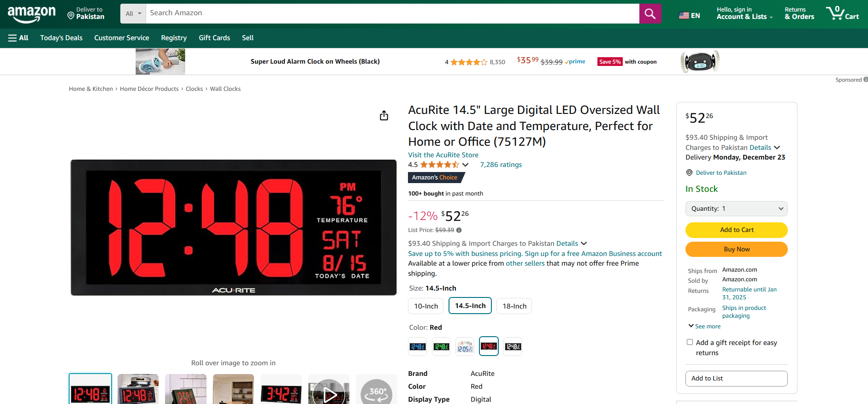
Task: Click the location pin beside Deliver to Pakistan
Action: tap(689, 172)
